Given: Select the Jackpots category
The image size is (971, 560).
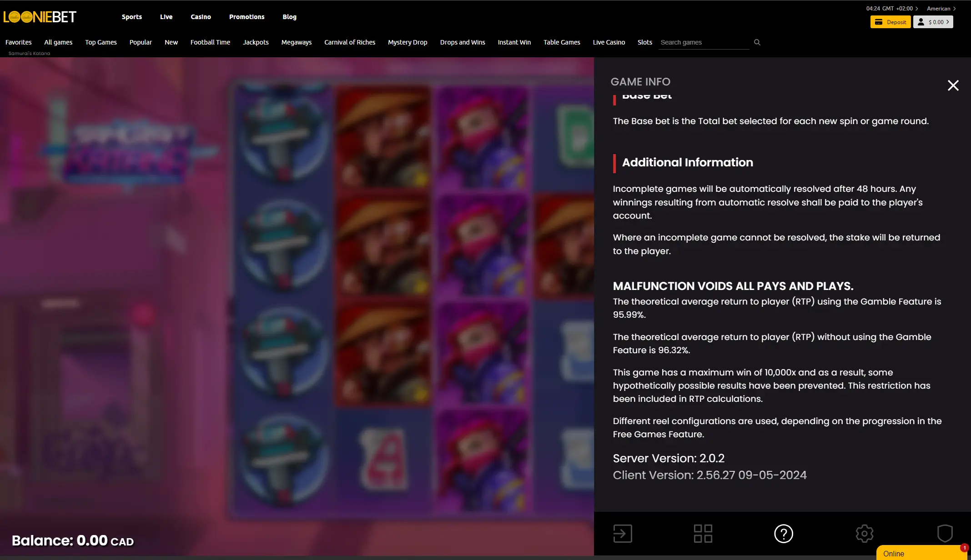Looking at the screenshot, I should pos(256,42).
